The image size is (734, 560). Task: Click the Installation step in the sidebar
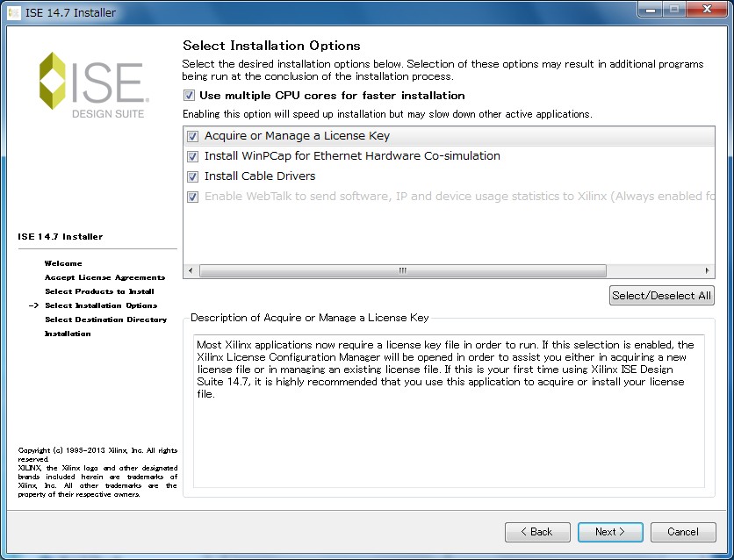coord(68,334)
